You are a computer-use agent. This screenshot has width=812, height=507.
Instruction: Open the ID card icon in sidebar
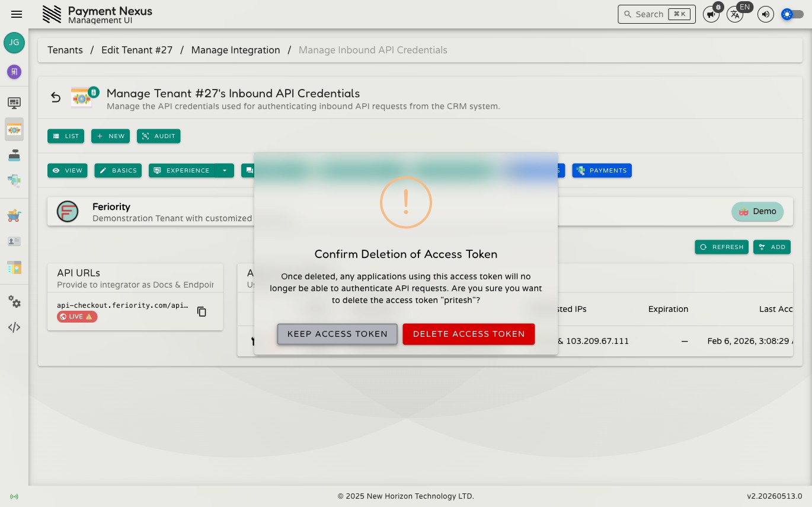14,241
